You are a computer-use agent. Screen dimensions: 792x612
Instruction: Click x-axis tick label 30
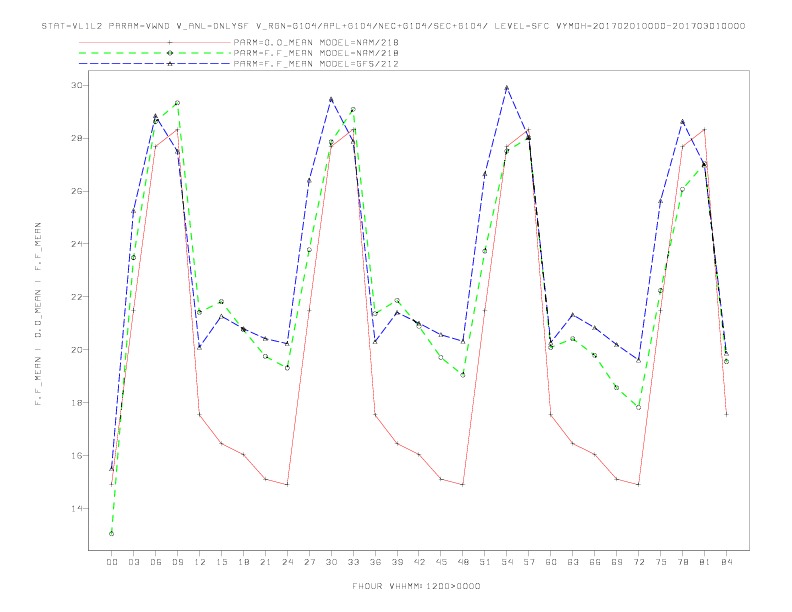tap(331, 562)
